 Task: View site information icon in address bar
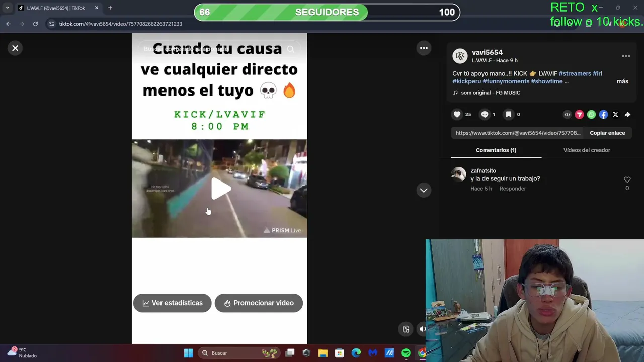coord(51,24)
